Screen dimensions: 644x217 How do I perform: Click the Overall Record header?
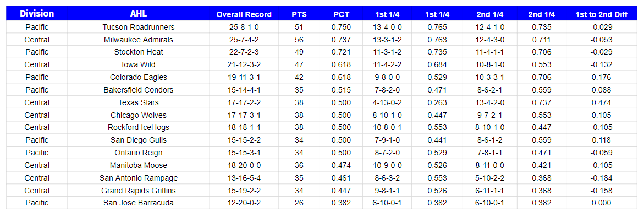click(244, 14)
